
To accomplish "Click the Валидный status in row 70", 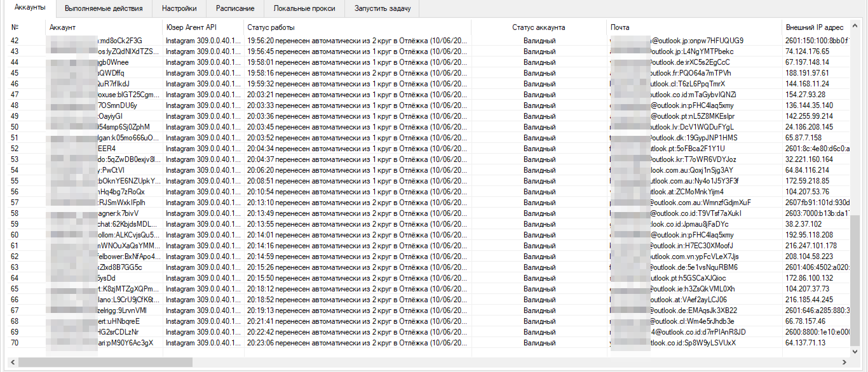I will tap(539, 343).
